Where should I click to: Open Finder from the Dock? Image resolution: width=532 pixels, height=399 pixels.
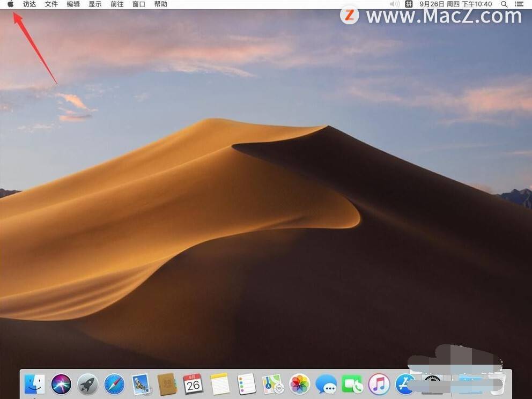tap(35, 384)
